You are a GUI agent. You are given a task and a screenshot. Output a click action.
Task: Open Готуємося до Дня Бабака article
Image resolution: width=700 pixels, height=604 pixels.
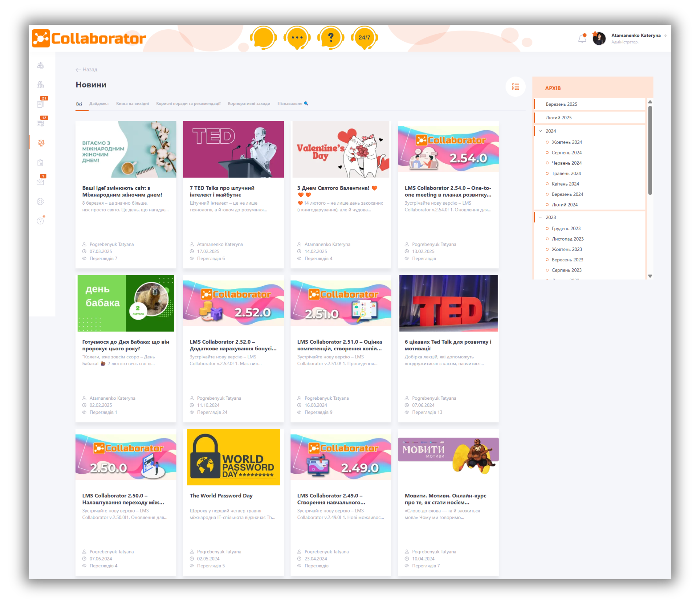[126, 345]
